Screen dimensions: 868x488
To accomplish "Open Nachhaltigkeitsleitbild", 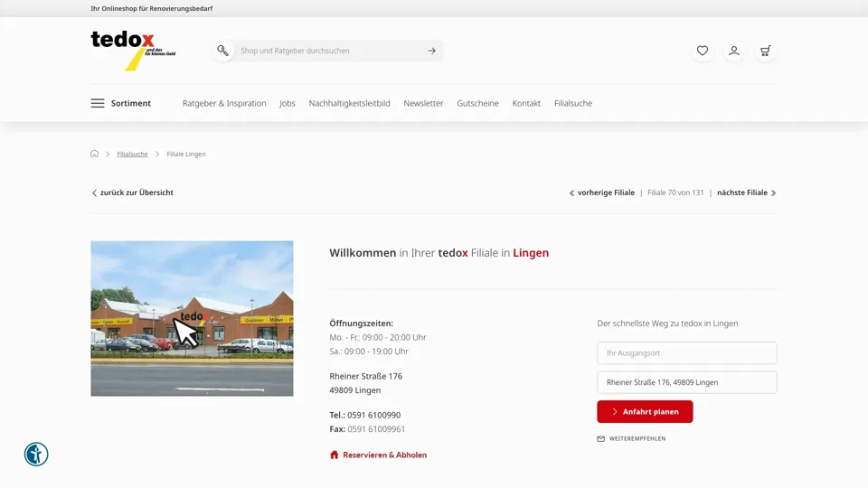I will [349, 103].
